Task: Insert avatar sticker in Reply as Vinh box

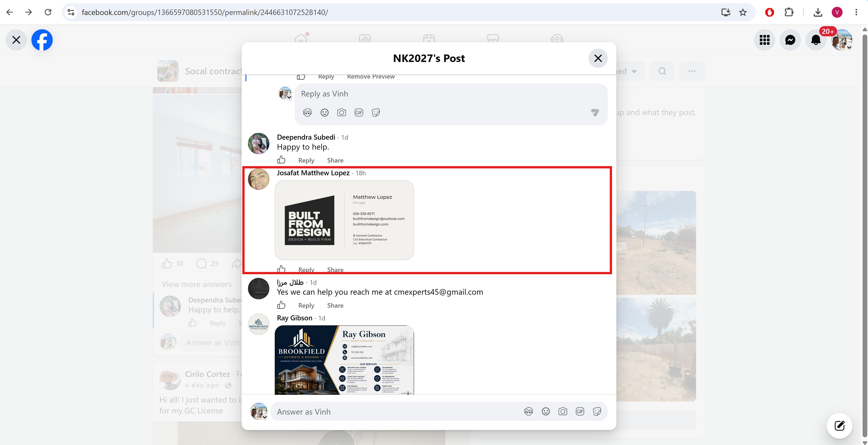Action: coord(307,113)
